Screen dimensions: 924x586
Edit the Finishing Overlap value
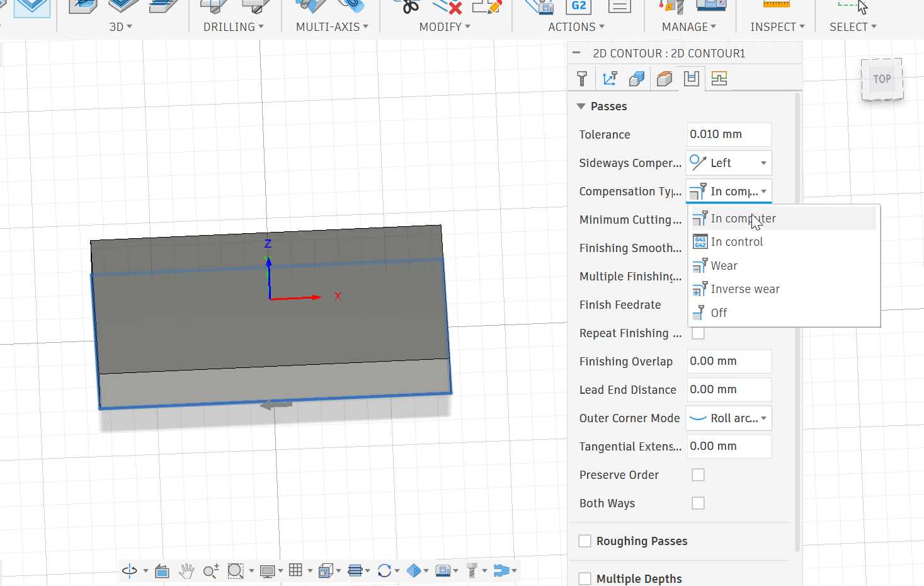pyautogui.click(x=729, y=361)
